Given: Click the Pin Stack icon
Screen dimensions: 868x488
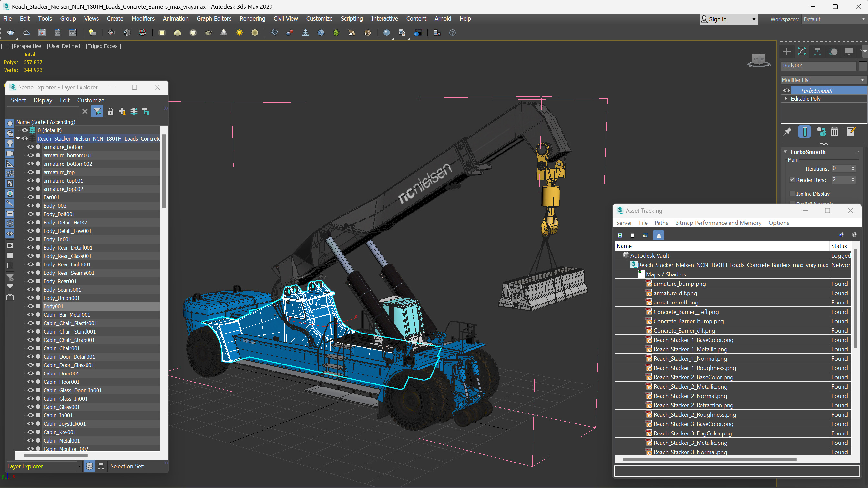Looking at the screenshot, I should coord(788,132).
